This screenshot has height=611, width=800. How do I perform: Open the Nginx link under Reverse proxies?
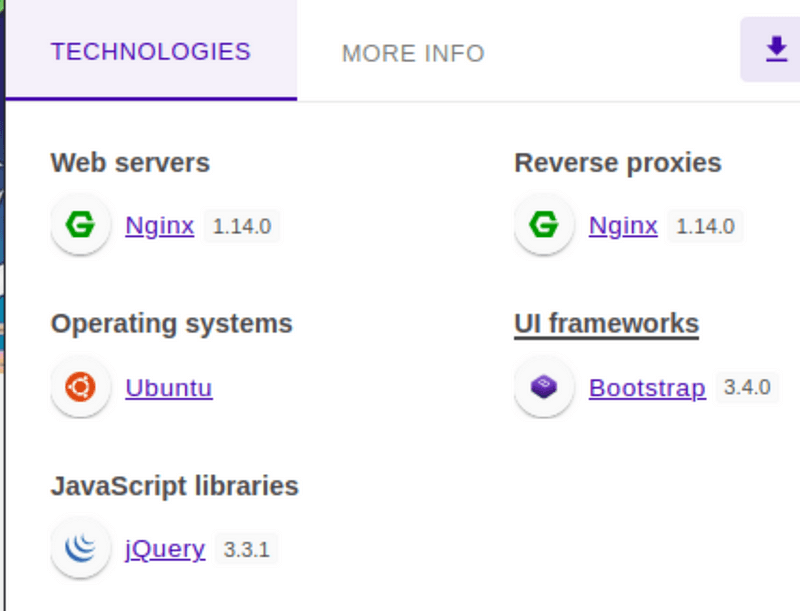623,226
